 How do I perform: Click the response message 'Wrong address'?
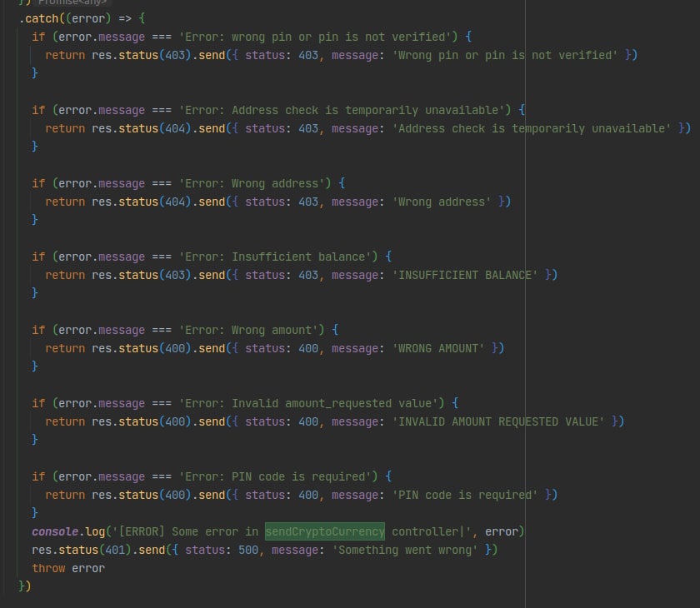(x=442, y=202)
